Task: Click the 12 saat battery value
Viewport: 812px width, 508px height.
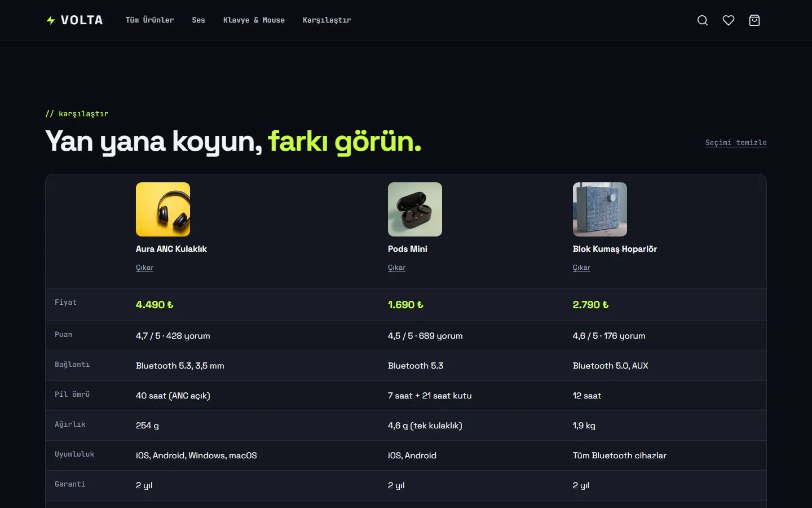Action: click(587, 396)
